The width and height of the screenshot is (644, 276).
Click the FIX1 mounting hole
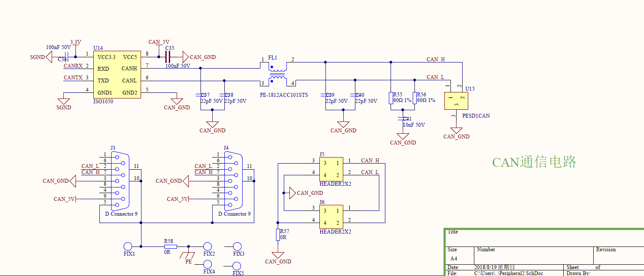pyautogui.click(x=128, y=246)
